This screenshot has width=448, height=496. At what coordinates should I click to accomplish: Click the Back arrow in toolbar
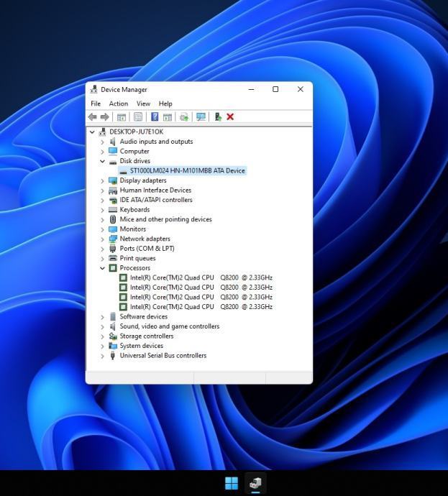[92, 116]
